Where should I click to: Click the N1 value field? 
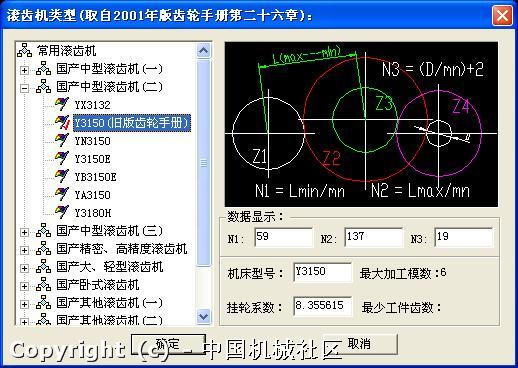[284, 237]
